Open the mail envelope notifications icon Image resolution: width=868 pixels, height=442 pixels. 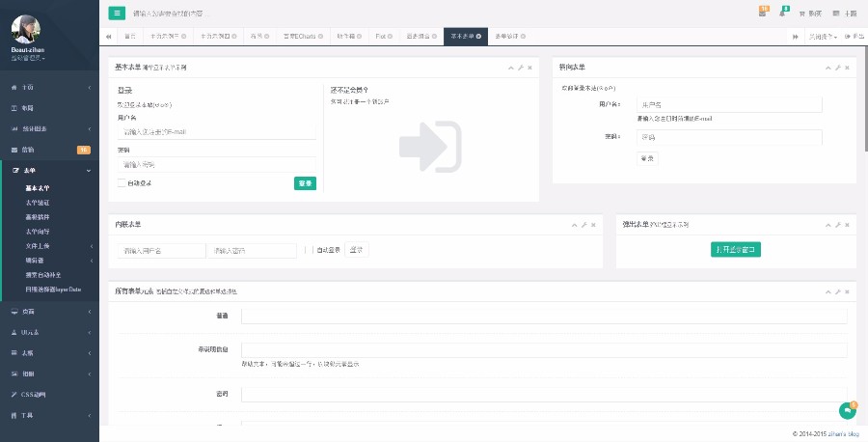(762, 13)
